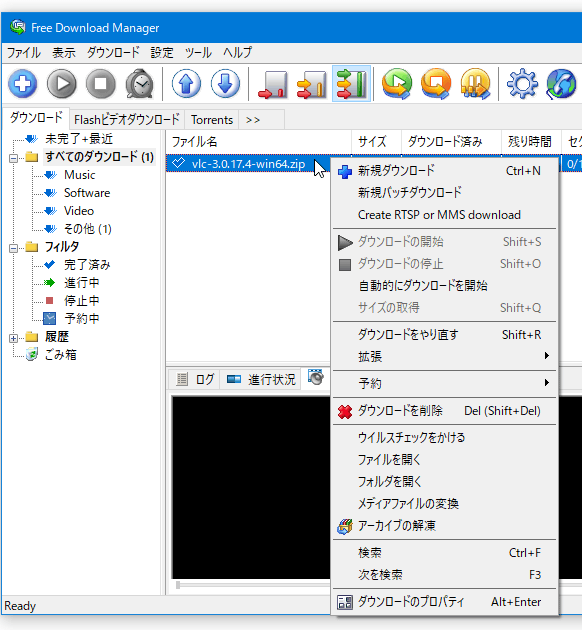This screenshot has height=630, width=582.
Task: Click the blue plus icon beside 新規ダウンロード
Action: coord(345,172)
